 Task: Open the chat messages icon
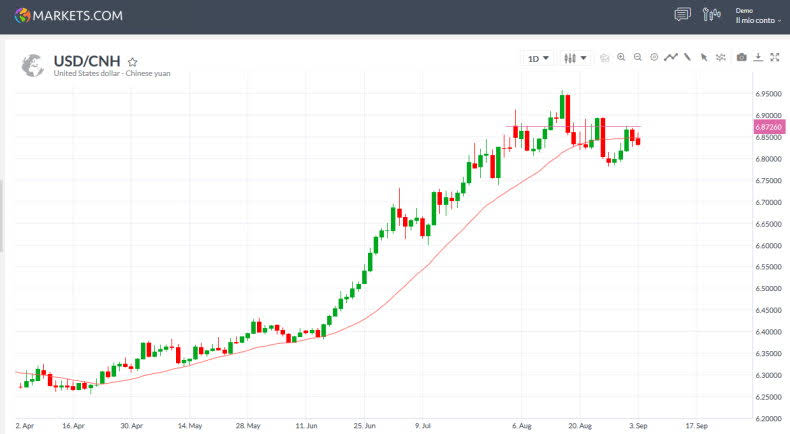click(683, 14)
